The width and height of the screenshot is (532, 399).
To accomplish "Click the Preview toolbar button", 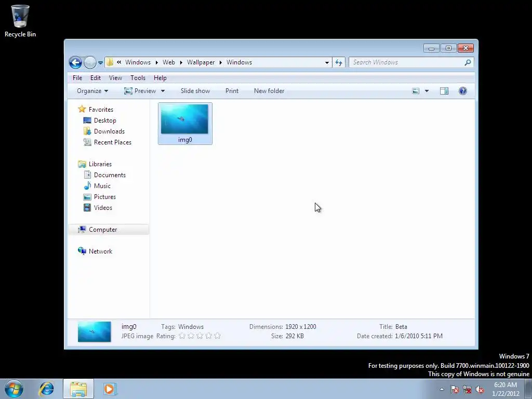I will pyautogui.click(x=140, y=91).
